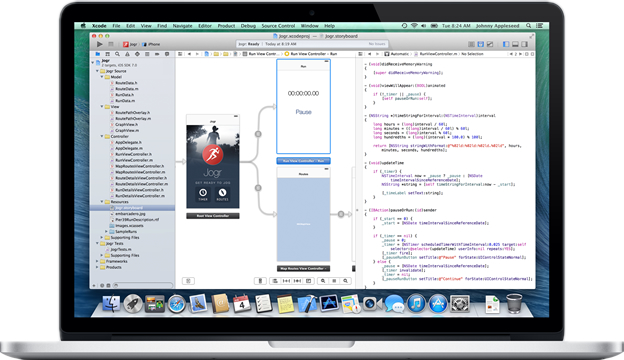The width and height of the screenshot is (624, 360).
Task: Select RunViewController.m in the navigator
Action: pyautogui.click(x=134, y=160)
